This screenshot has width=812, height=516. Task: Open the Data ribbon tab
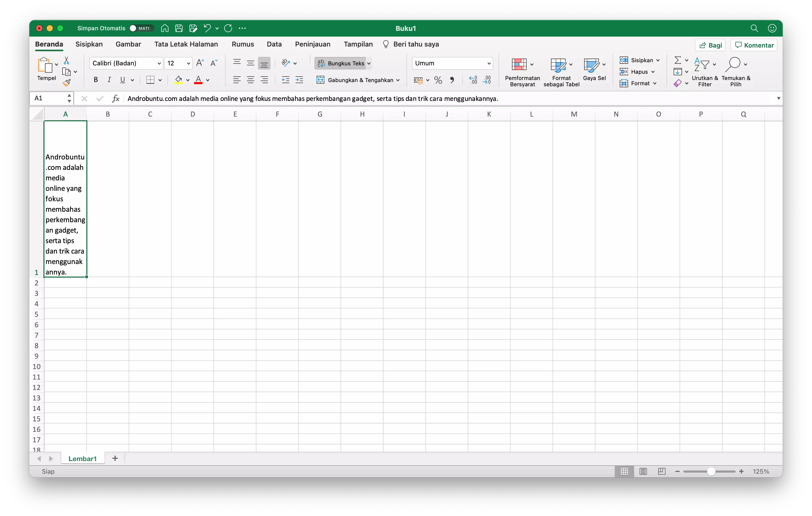(x=274, y=44)
